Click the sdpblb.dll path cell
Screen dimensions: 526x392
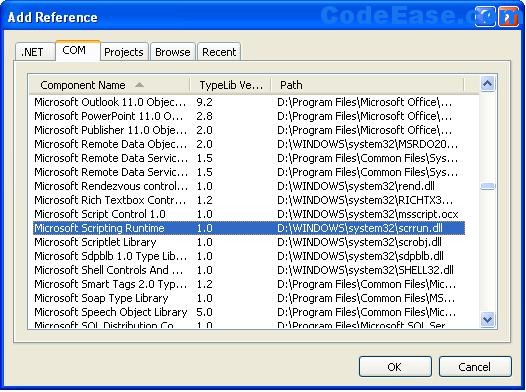(x=360, y=256)
